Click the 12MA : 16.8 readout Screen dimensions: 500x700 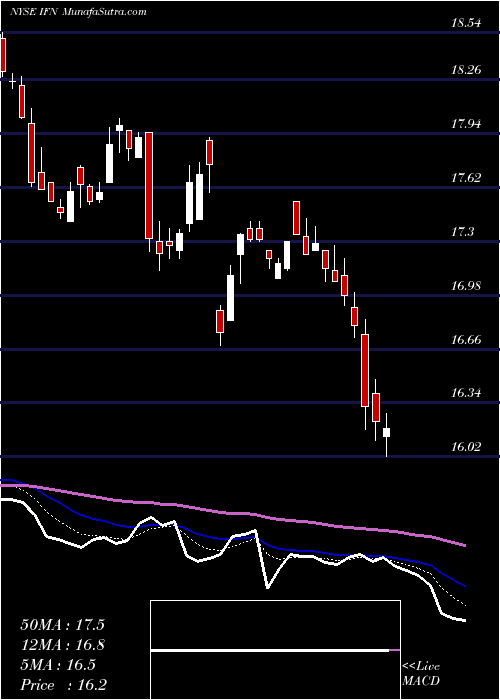[x=62, y=645]
